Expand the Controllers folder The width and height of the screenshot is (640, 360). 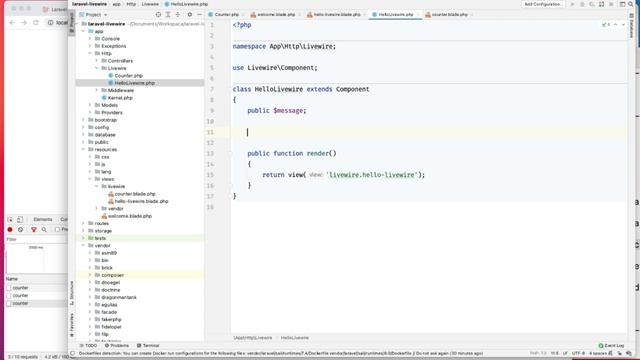(97, 61)
